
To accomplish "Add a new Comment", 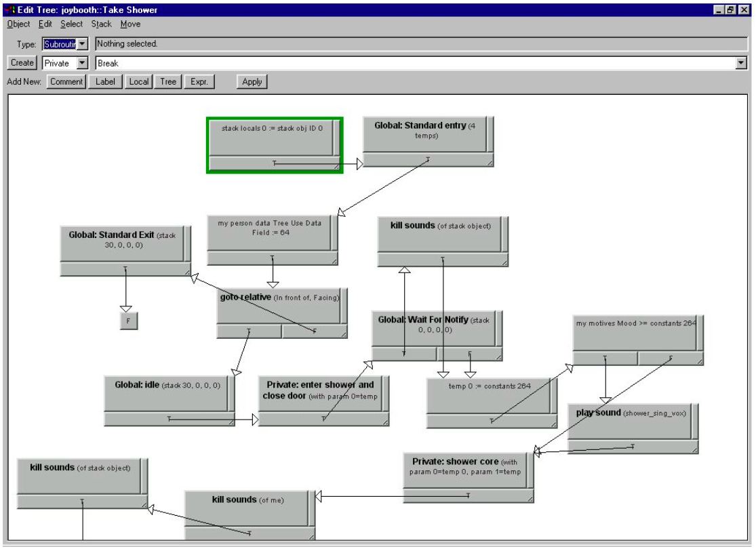I will pyautogui.click(x=66, y=82).
